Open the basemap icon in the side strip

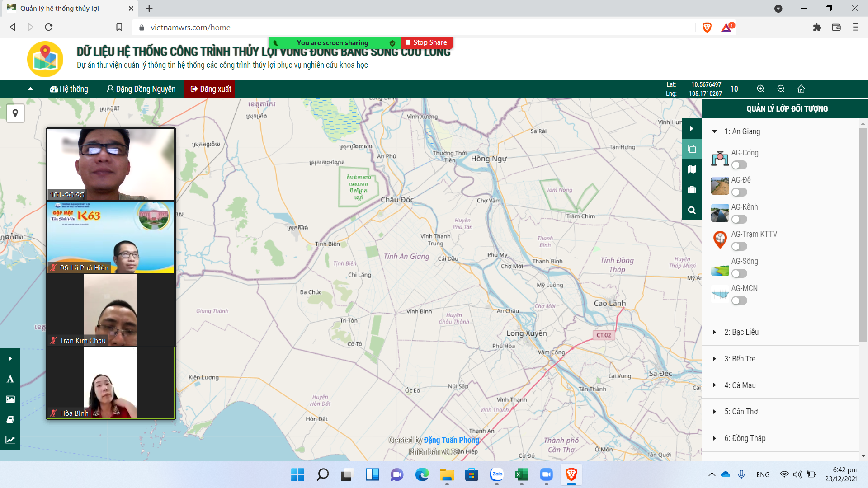coord(692,169)
